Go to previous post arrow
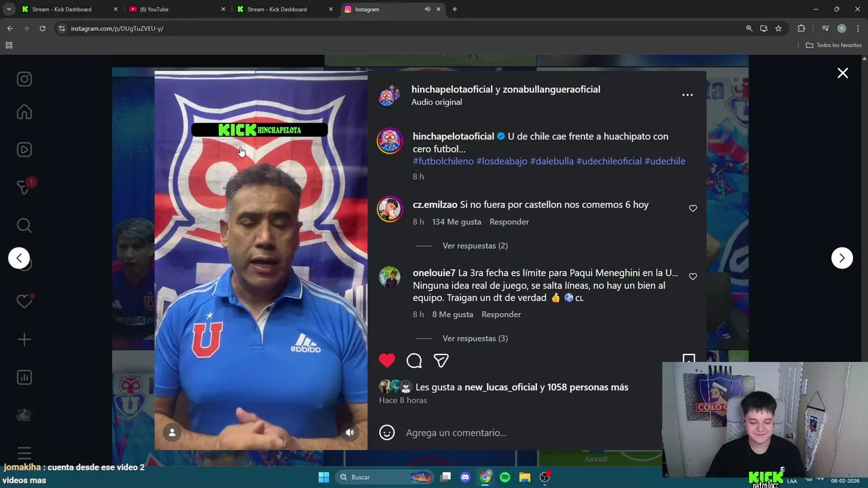Viewport: 868px width, 488px height. tap(19, 258)
